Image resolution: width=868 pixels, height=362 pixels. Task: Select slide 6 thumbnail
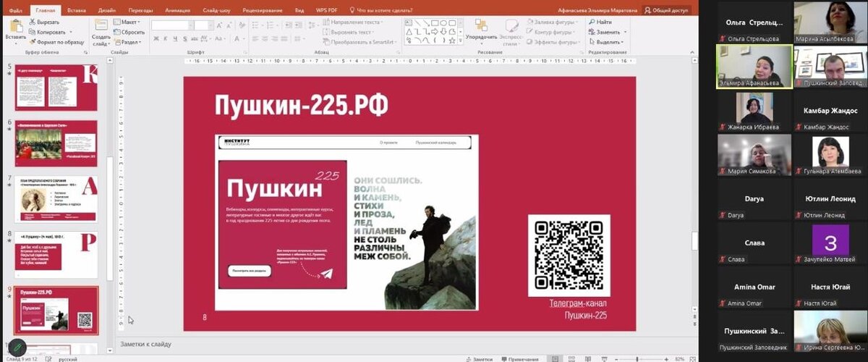(x=56, y=144)
